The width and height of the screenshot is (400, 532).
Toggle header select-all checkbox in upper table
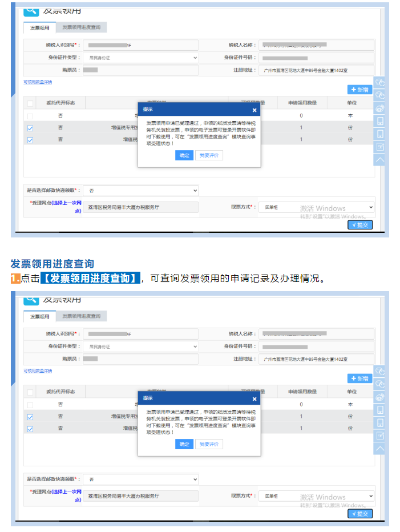click(x=30, y=103)
